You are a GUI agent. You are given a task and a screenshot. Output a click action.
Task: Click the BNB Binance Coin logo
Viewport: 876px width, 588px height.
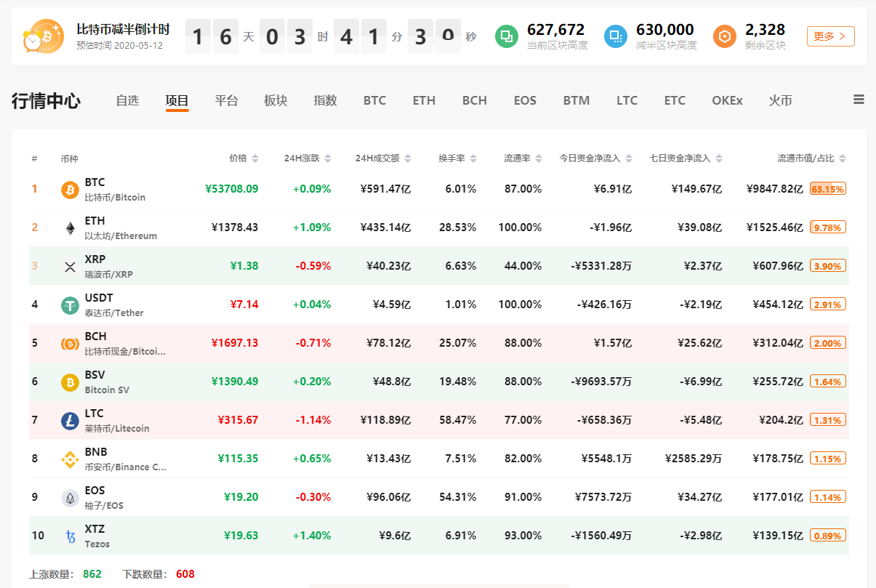point(70,459)
